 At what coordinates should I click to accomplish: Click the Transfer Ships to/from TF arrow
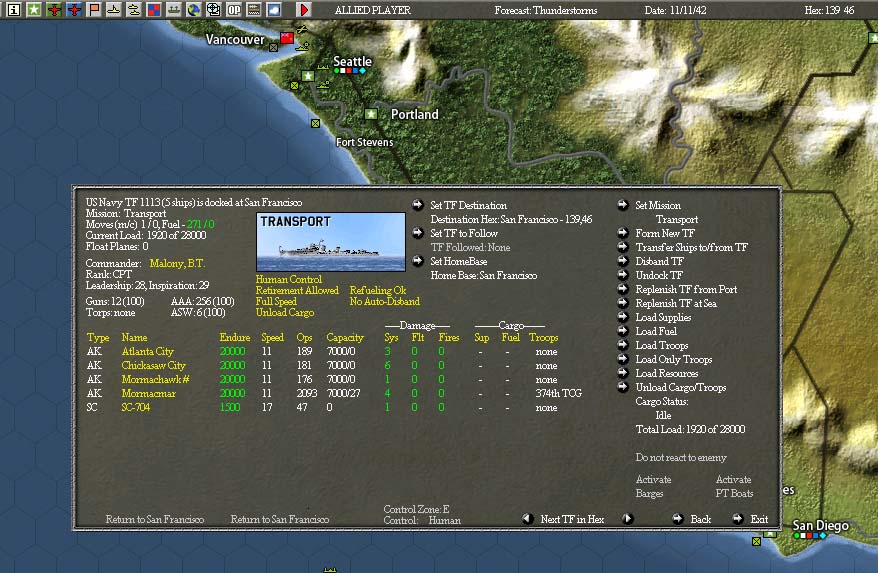pyautogui.click(x=623, y=247)
